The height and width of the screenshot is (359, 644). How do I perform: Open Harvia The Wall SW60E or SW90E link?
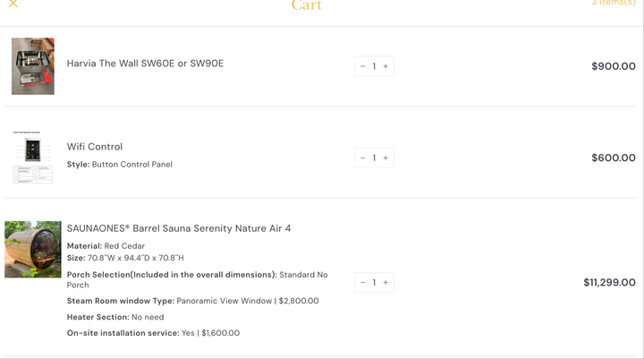click(146, 64)
